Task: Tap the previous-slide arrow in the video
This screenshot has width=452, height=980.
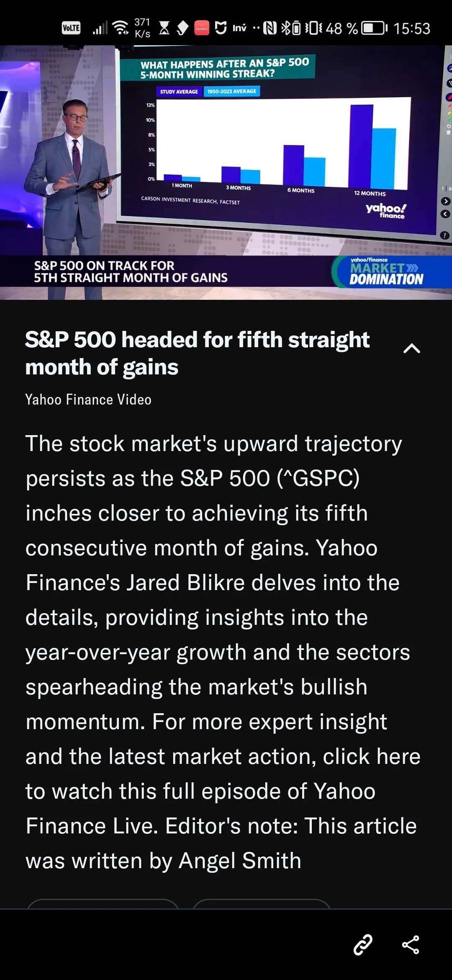Action: point(445,214)
